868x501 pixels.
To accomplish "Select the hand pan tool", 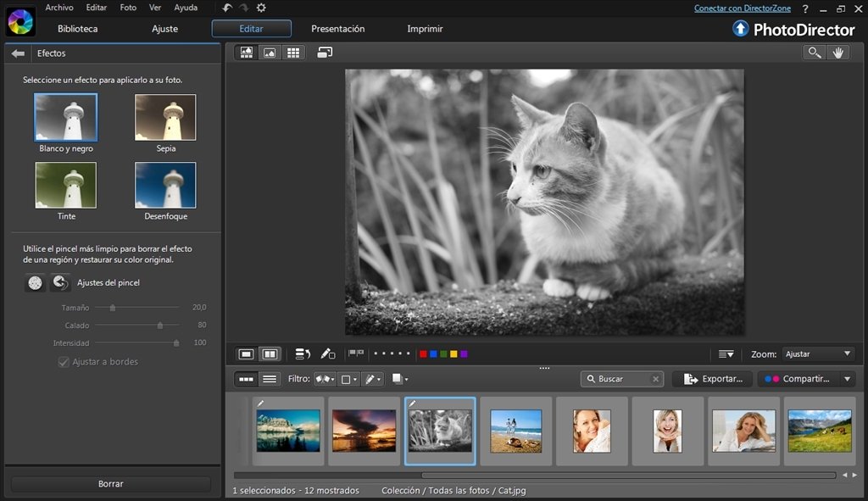I will pyautogui.click(x=838, y=53).
